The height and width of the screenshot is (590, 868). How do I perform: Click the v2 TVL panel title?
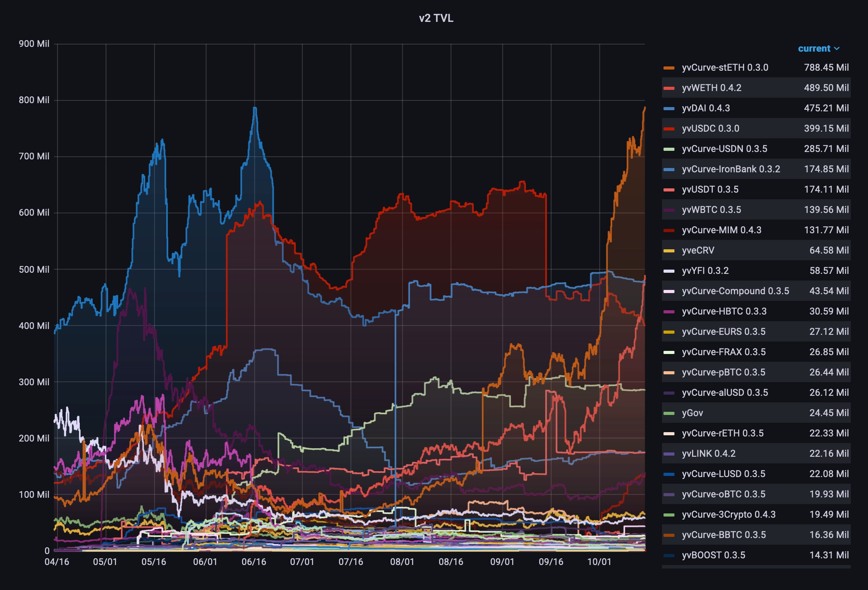[436, 18]
